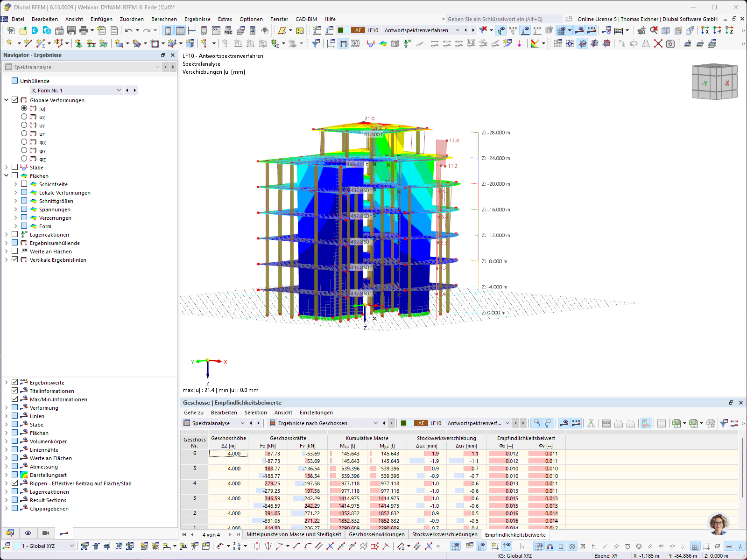Select the ux radio button
The width and height of the screenshot is (747, 560).
click(24, 117)
